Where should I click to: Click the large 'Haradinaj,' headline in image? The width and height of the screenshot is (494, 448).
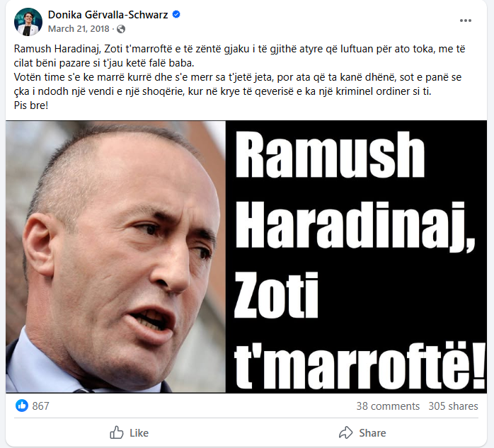click(355, 226)
